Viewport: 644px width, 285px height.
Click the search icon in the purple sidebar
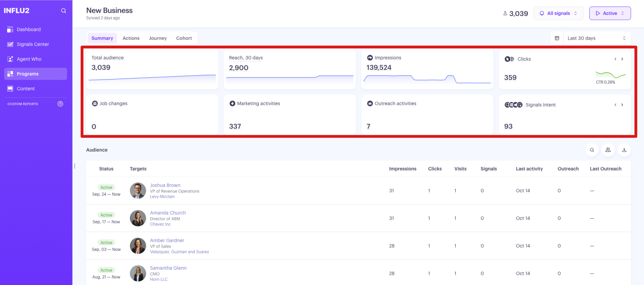coord(64,11)
